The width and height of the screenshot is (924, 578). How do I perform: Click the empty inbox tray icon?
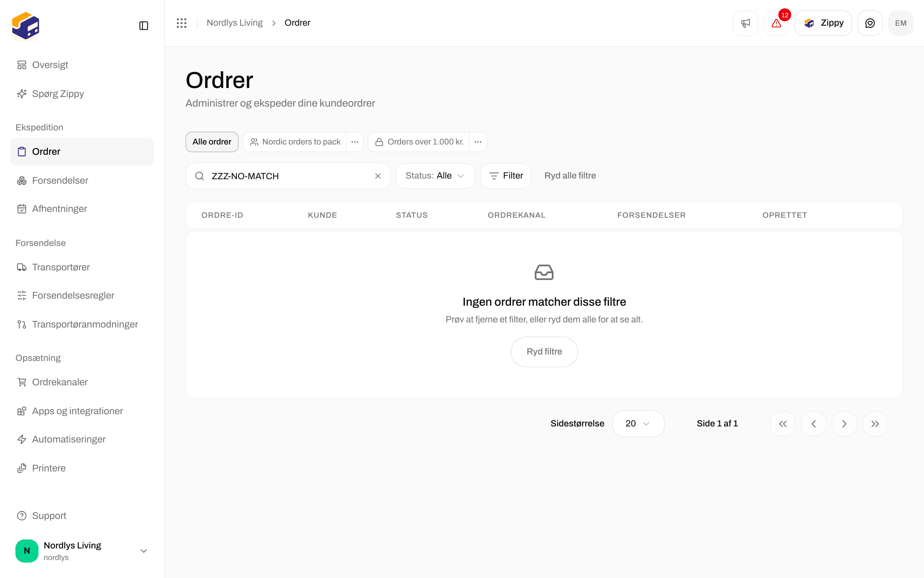(544, 272)
